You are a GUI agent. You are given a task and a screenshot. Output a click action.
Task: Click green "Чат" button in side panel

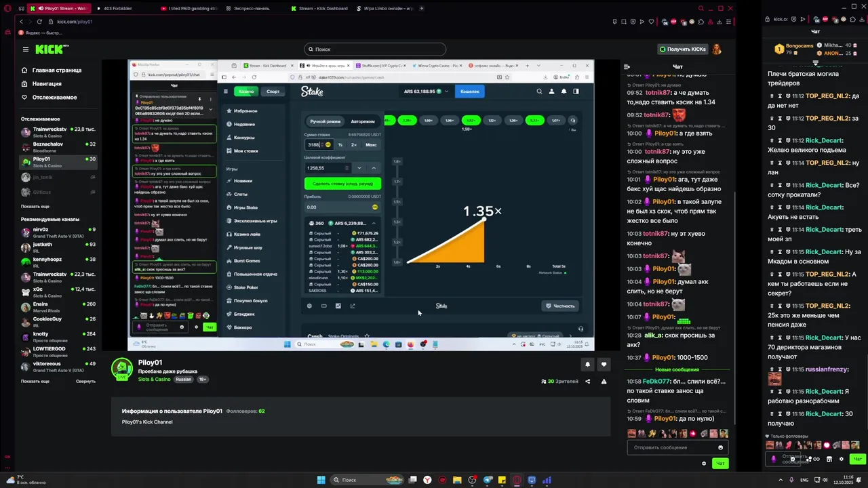(x=858, y=459)
